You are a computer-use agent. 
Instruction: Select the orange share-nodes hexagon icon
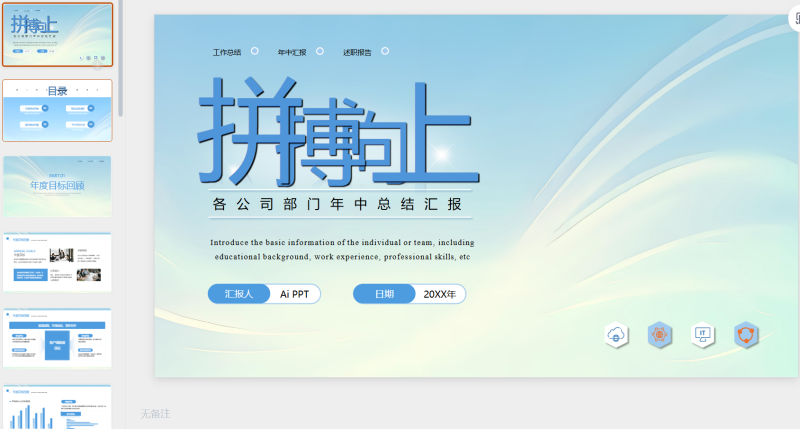coord(746,335)
